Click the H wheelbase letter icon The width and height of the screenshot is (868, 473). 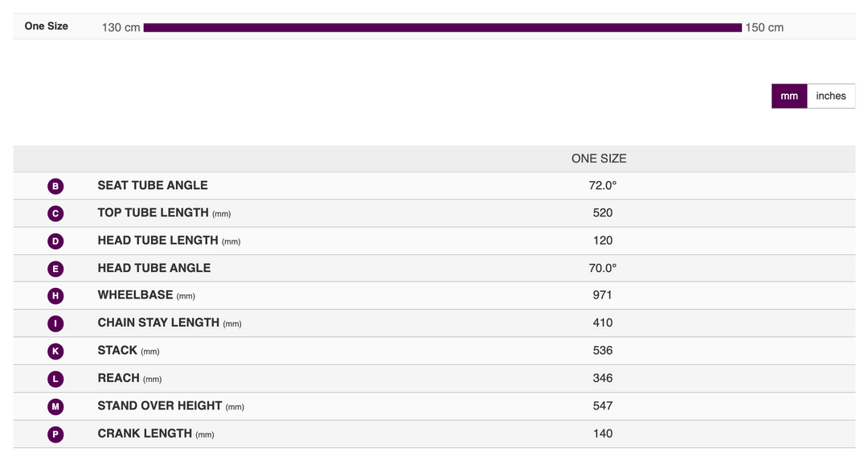(x=55, y=296)
